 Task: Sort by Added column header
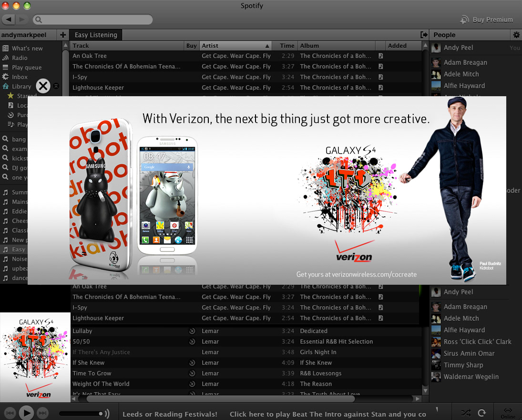point(403,46)
